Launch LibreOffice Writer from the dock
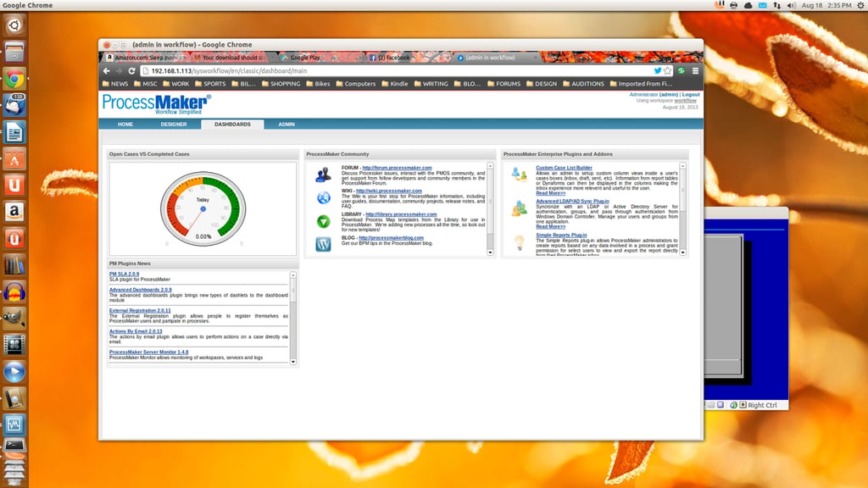Viewport: 868px width, 488px height. 14,132
